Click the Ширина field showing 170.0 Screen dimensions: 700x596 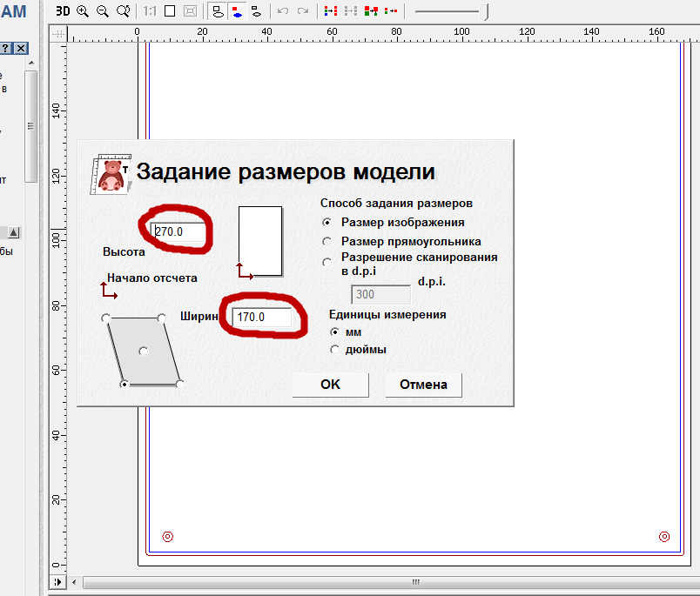pos(262,317)
